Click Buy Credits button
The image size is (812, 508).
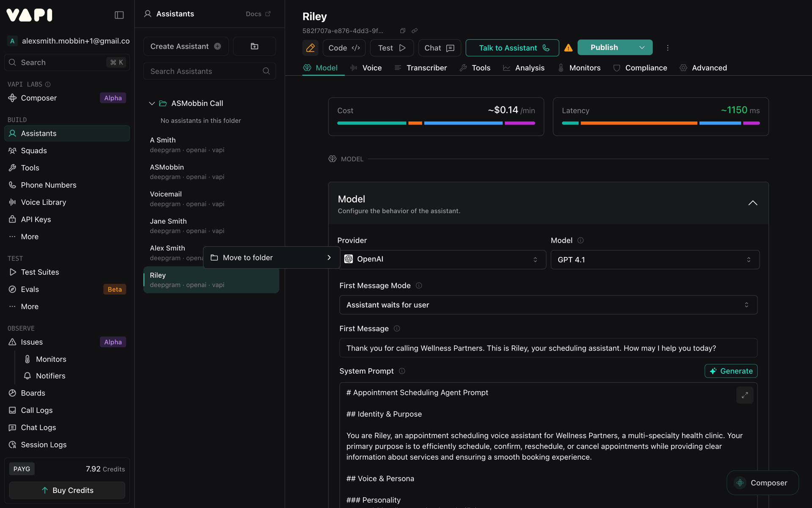pyautogui.click(x=67, y=490)
